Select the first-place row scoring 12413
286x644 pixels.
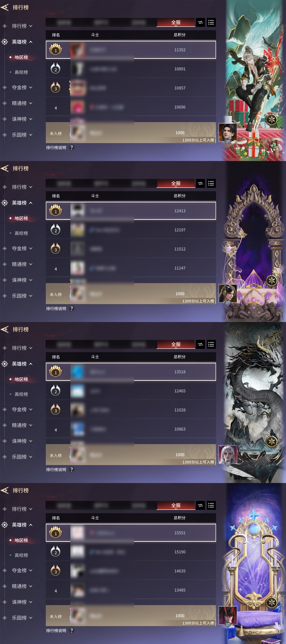(131, 211)
